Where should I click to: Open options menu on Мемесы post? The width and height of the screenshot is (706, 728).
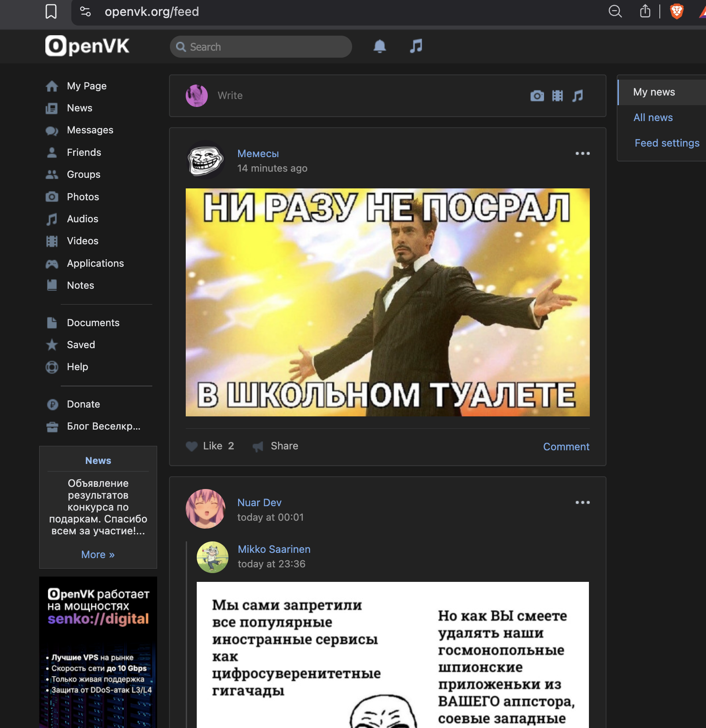click(582, 154)
